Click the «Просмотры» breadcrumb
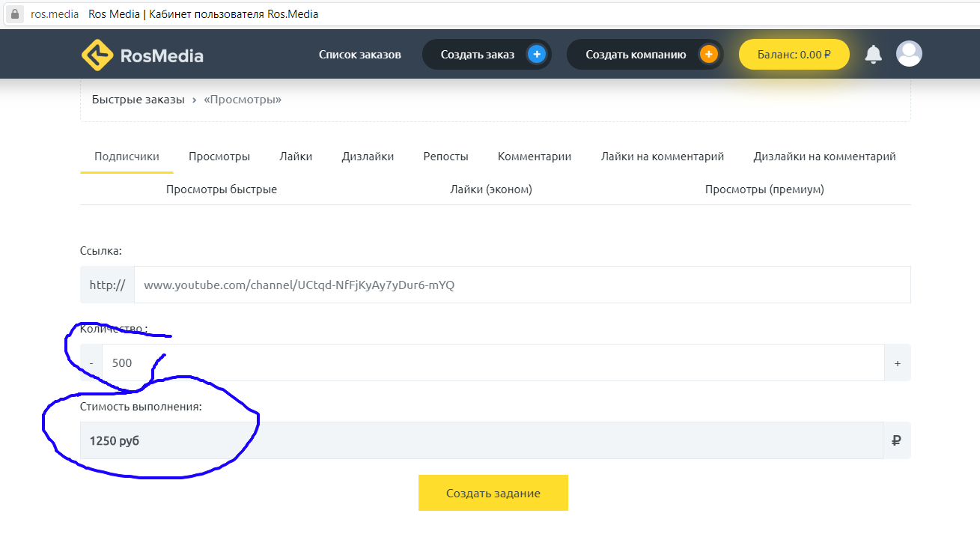This screenshot has height=540, width=980. click(x=243, y=100)
